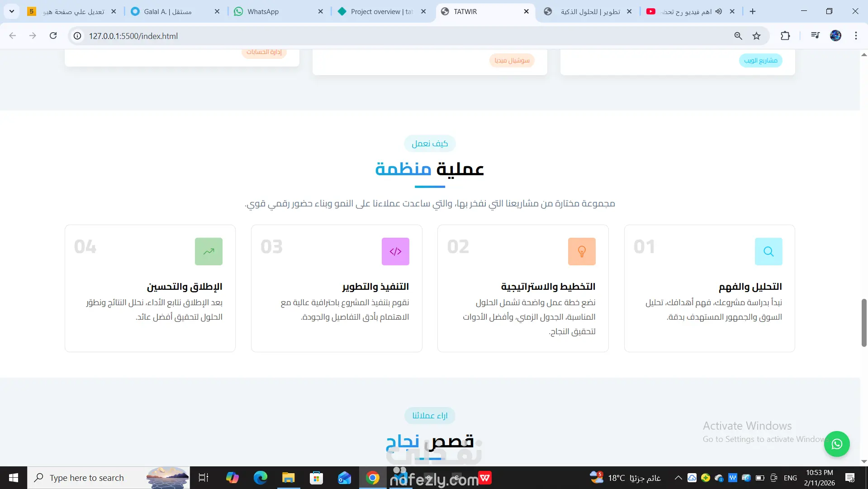Viewport: 868px width, 489px height.
Task: Click the code brackets icon in card 03
Action: point(395,251)
